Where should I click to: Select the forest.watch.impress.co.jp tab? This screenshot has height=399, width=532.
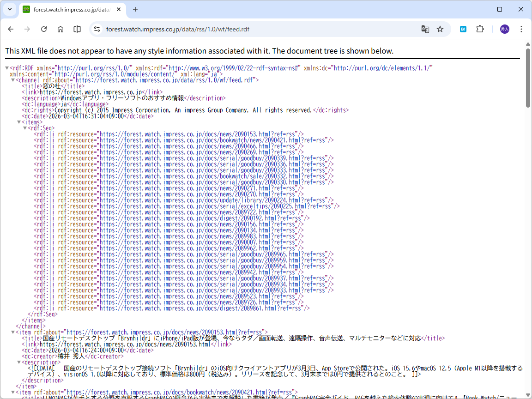pos(72,10)
